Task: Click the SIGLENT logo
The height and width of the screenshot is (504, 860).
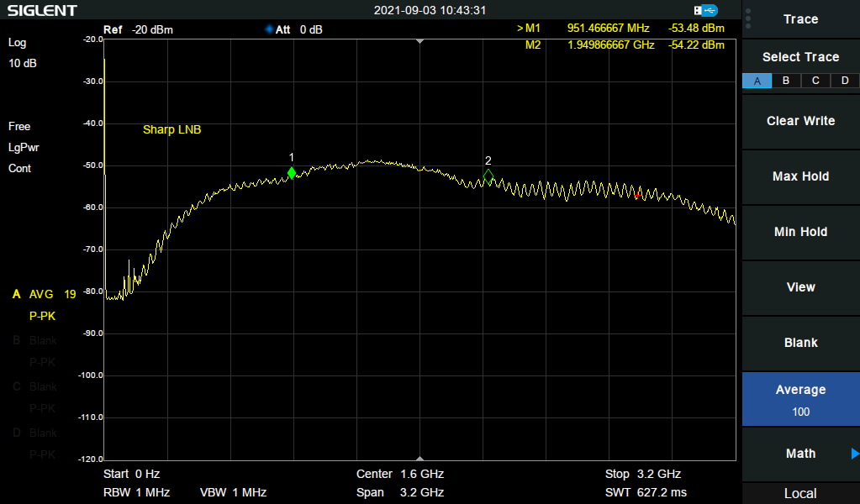Action: point(42,10)
